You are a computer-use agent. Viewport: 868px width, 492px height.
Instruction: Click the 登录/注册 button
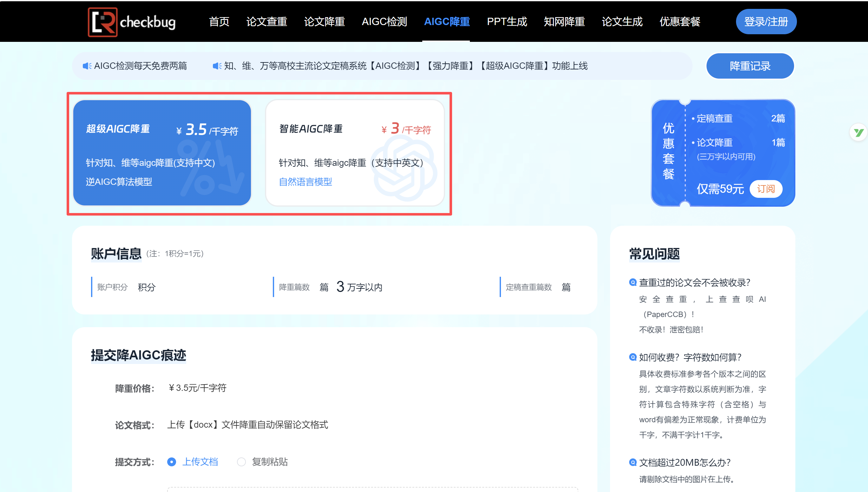coord(766,22)
